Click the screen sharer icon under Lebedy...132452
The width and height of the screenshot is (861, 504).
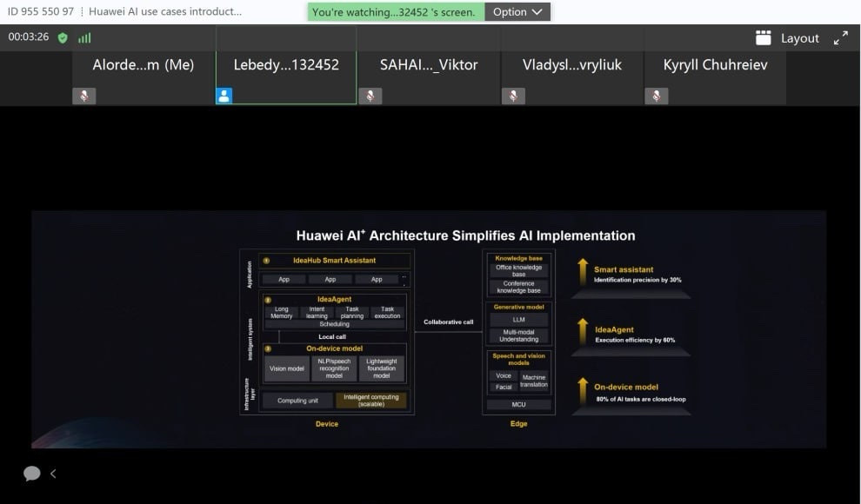224,96
